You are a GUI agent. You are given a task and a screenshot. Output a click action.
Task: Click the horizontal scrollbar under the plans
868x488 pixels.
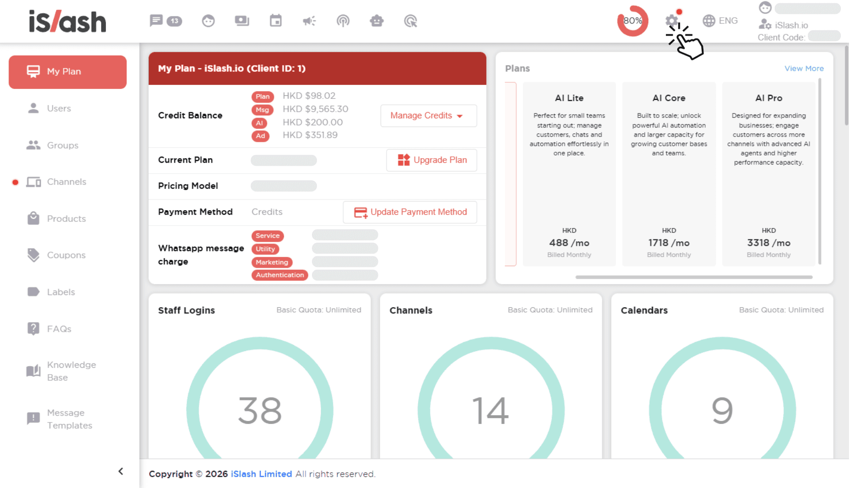(693, 277)
